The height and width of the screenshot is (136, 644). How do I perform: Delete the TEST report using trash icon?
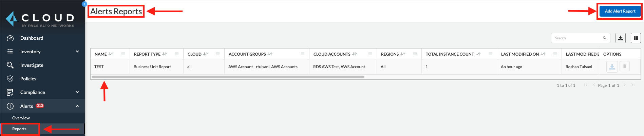624,66
